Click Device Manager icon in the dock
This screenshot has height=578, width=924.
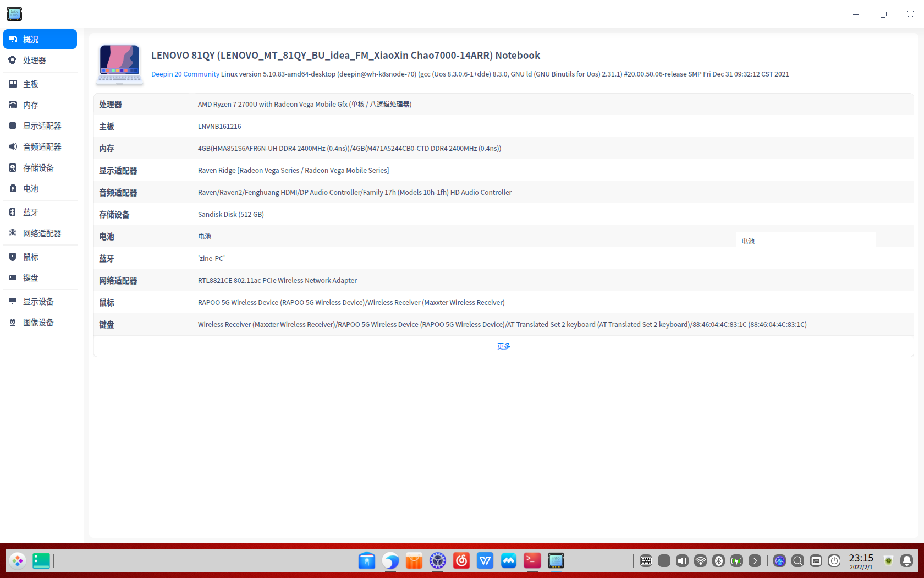coord(556,561)
